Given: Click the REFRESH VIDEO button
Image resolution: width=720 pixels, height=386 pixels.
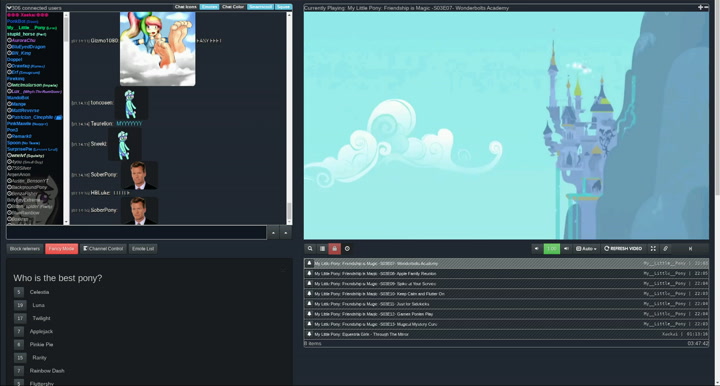Looking at the screenshot, I should pos(623,249).
